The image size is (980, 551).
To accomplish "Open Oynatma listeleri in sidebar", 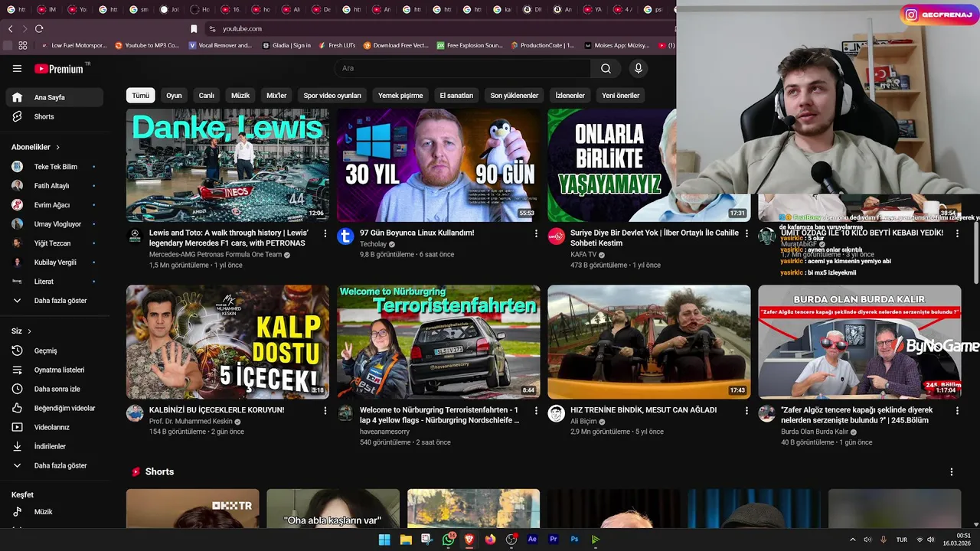I will [x=54, y=370].
